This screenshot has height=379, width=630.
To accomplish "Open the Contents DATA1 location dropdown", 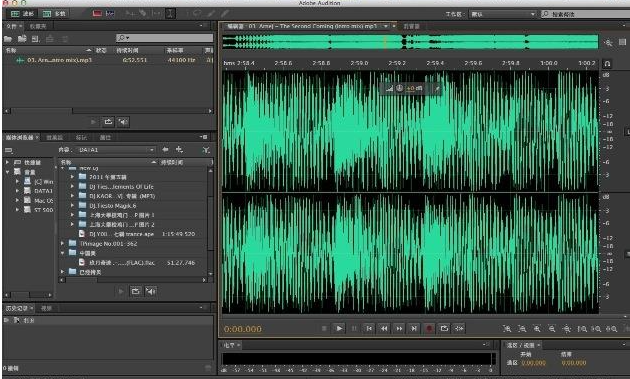I will pyautogui.click(x=116, y=150).
